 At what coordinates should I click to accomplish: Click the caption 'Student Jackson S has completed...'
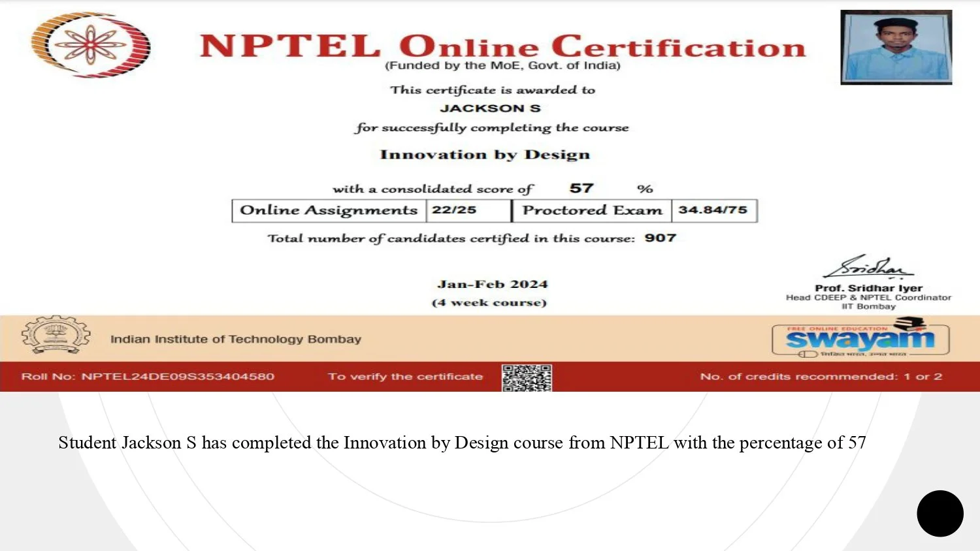[462, 443]
